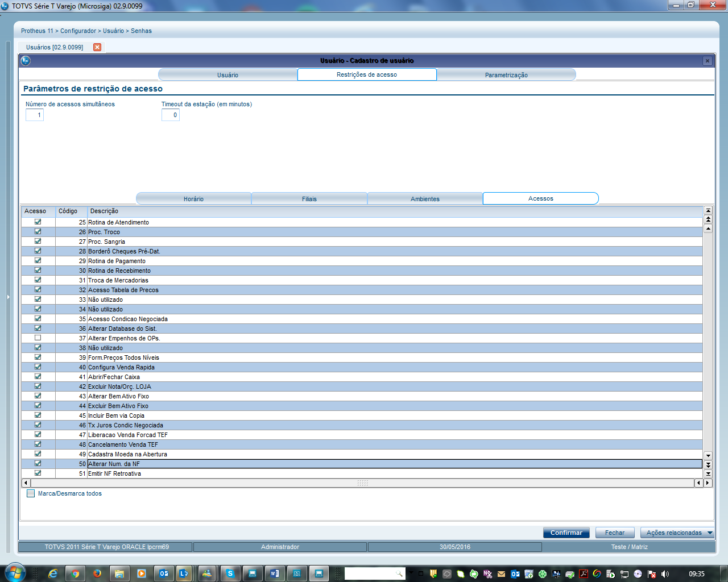Open Firefox from the taskbar
This screenshot has width=728, height=582.
click(97, 573)
